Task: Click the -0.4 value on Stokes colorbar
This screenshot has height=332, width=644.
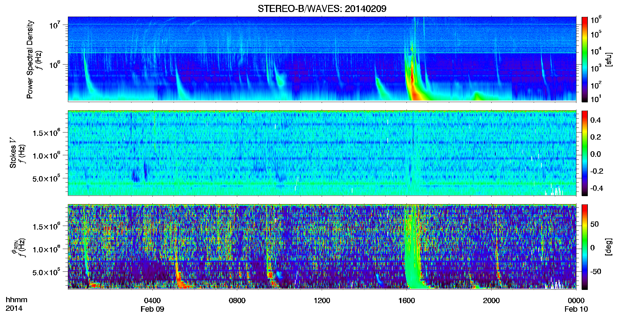Action: pyautogui.click(x=597, y=188)
